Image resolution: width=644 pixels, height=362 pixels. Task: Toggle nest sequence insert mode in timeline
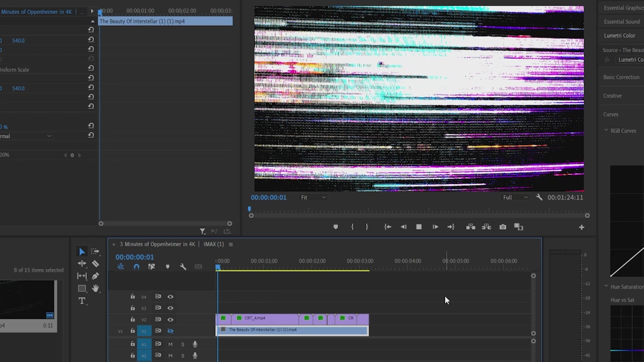point(121,267)
